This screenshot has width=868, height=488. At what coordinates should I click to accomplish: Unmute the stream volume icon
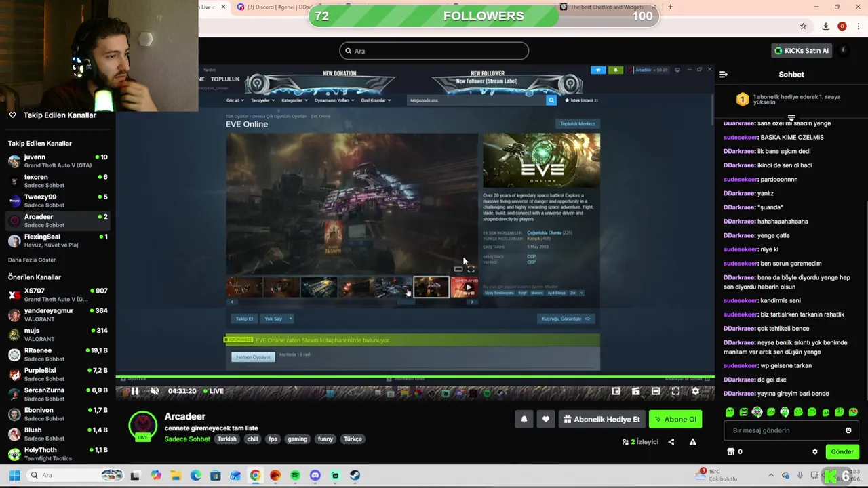tap(155, 391)
